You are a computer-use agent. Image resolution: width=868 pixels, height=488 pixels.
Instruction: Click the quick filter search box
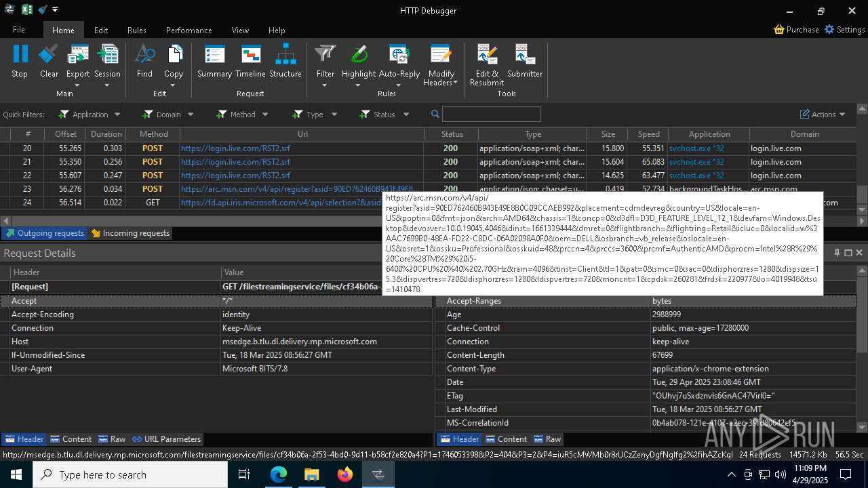[x=492, y=114]
